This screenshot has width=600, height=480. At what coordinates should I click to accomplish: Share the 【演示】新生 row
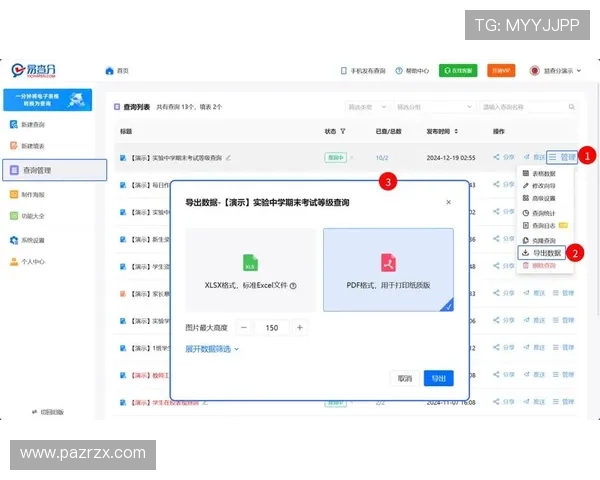click(x=504, y=238)
